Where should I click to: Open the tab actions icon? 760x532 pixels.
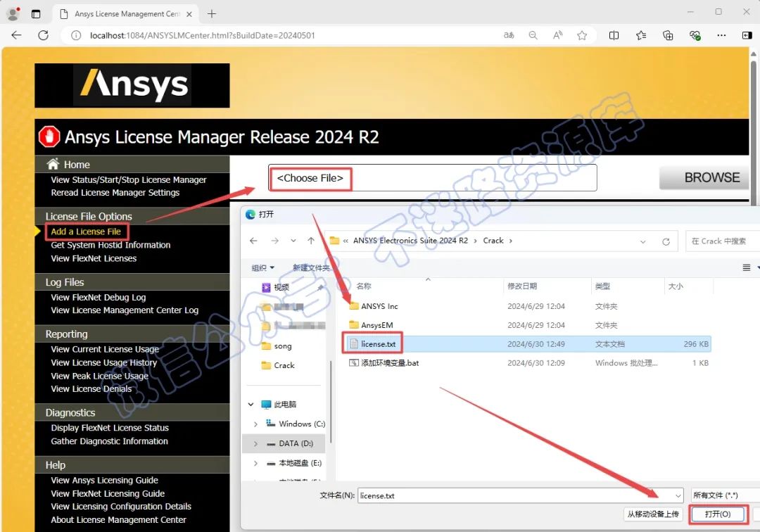(36, 14)
